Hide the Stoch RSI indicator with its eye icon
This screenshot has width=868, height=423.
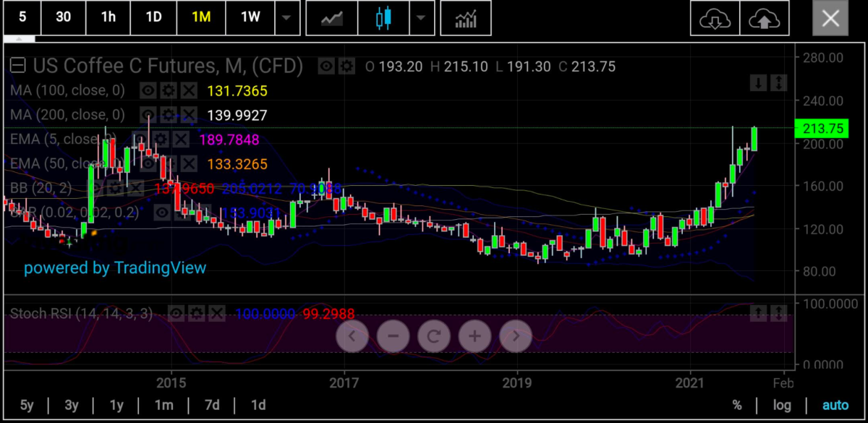point(176,313)
